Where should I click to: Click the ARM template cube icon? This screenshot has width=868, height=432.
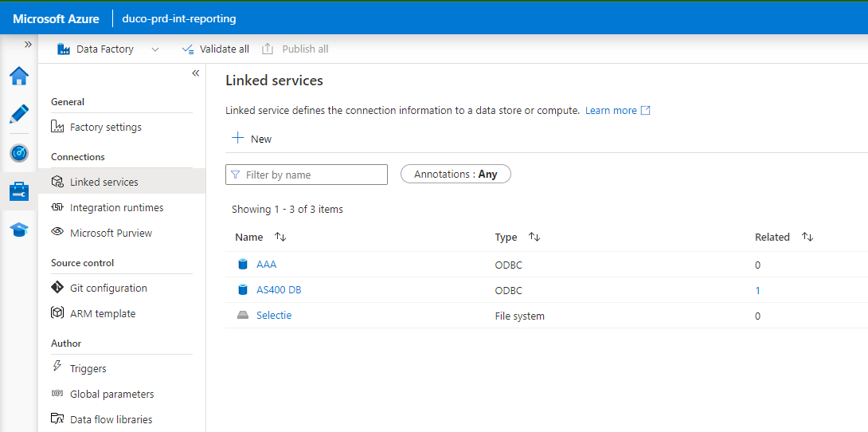(57, 313)
